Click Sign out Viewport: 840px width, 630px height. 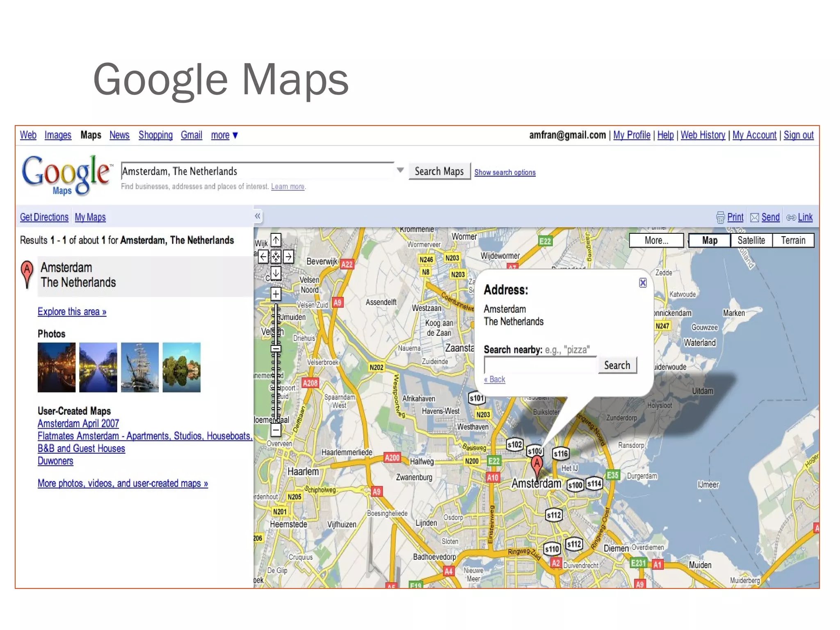point(799,135)
